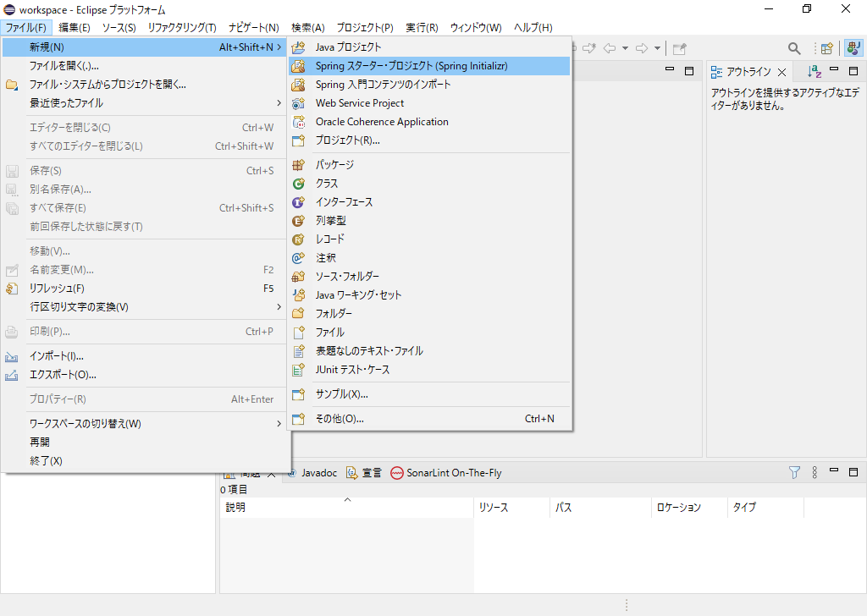Expand 新規(N) submenu
Screen dimensions: 867x616
tap(144, 47)
